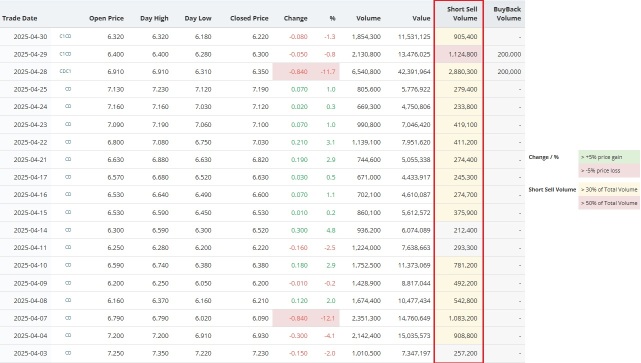The width and height of the screenshot is (641, 363).
Task: Click the CD tag beside 2025-04-11
Action: [68, 247]
